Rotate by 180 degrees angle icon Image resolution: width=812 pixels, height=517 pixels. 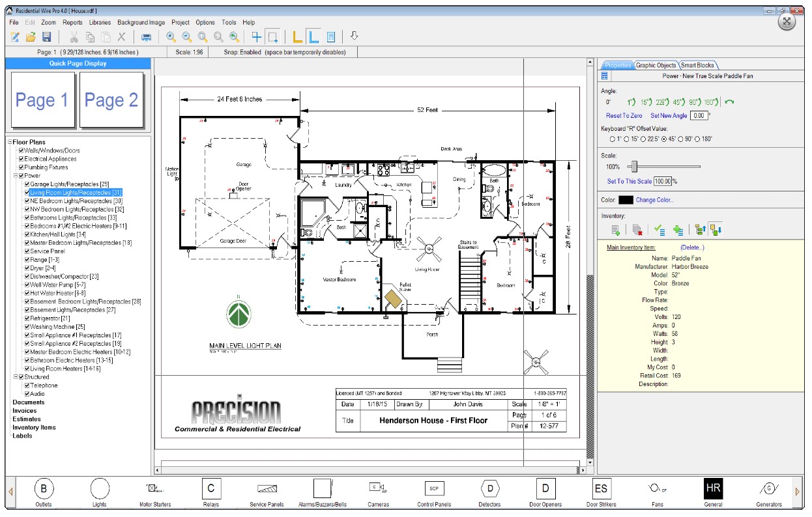click(x=712, y=102)
